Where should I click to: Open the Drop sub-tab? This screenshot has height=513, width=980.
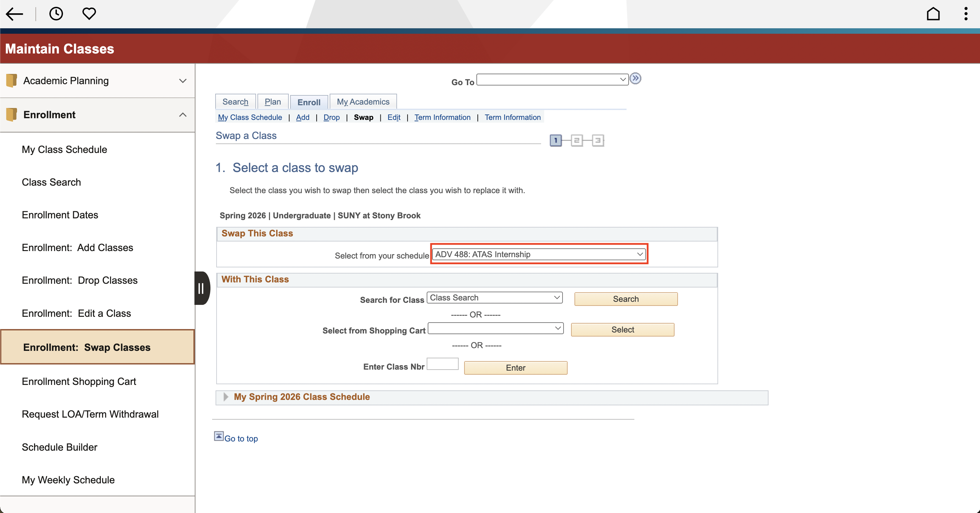click(x=331, y=117)
